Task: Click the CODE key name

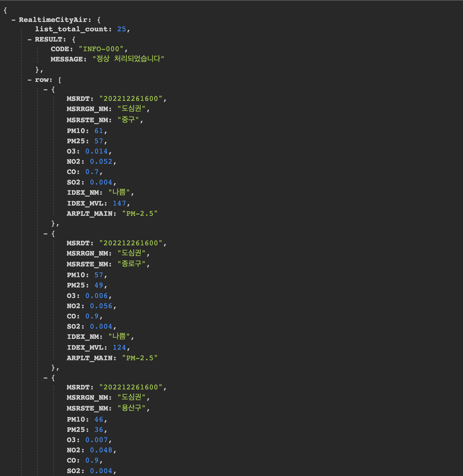Action: (60, 49)
